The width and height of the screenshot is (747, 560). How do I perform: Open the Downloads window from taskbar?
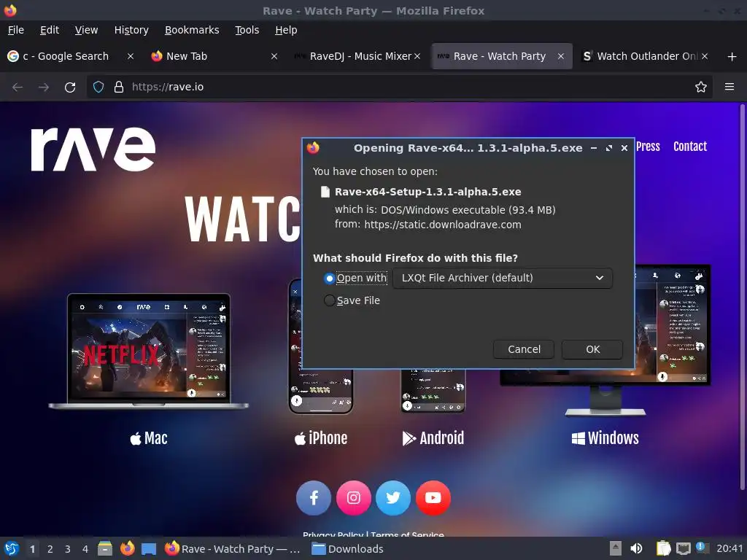[347, 549]
